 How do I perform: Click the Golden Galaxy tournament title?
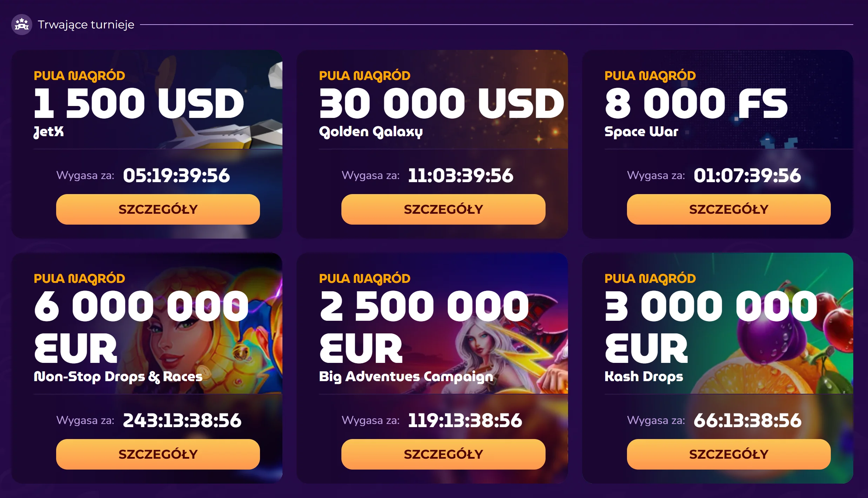point(370,132)
